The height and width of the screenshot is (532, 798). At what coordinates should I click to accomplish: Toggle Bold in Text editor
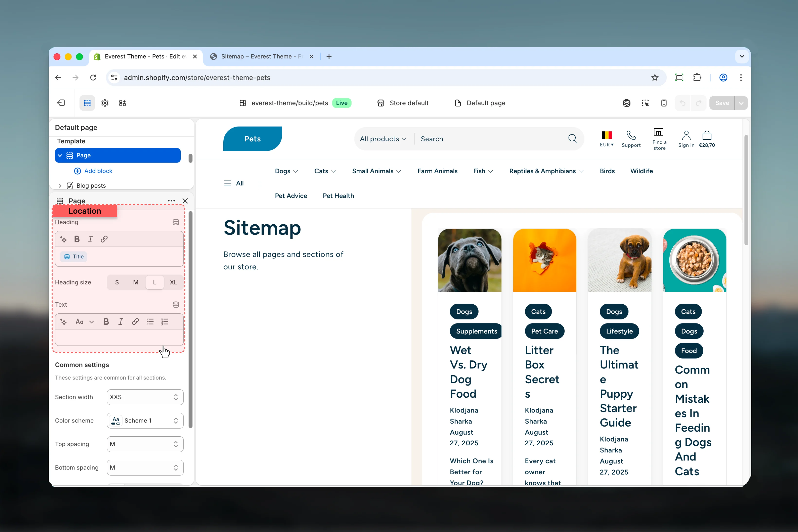click(x=106, y=322)
